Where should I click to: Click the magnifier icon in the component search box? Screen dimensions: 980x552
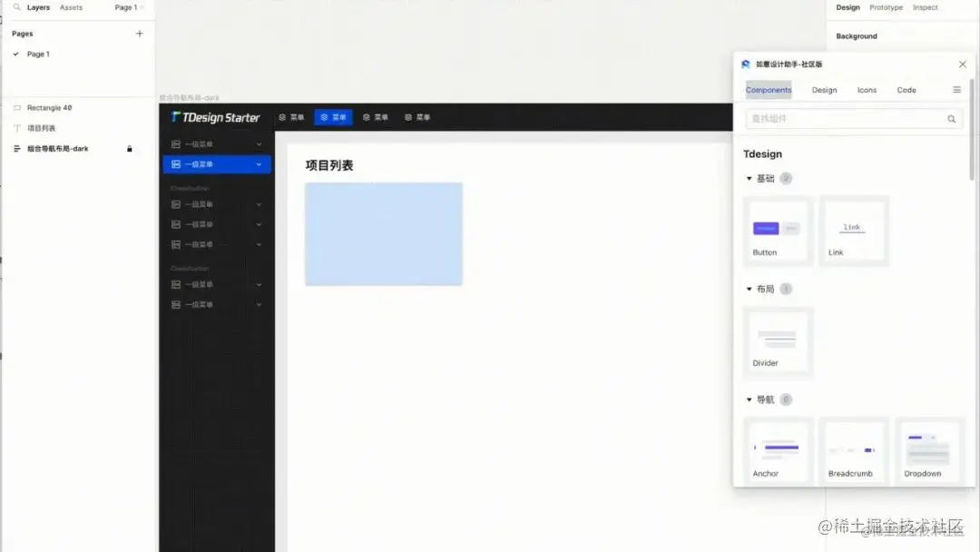[951, 118]
